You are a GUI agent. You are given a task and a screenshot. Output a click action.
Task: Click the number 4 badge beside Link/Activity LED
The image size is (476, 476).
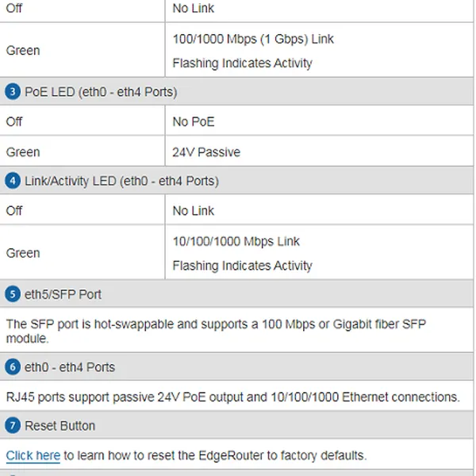(13, 181)
